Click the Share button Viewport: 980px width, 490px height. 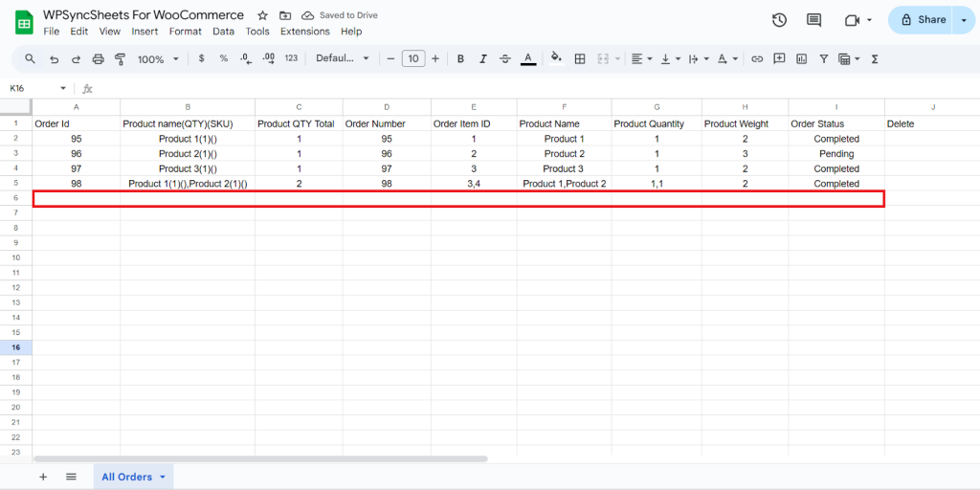pyautogui.click(x=922, y=20)
